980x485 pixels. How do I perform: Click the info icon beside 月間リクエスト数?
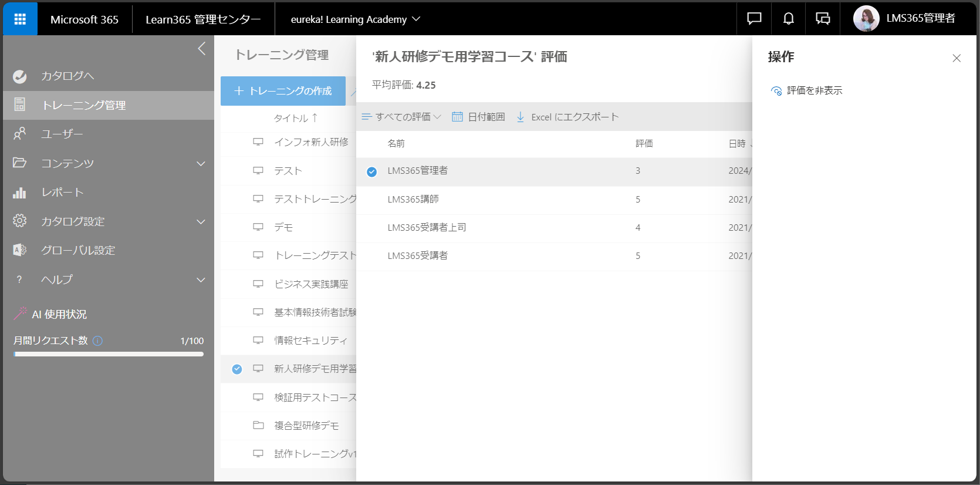point(98,341)
